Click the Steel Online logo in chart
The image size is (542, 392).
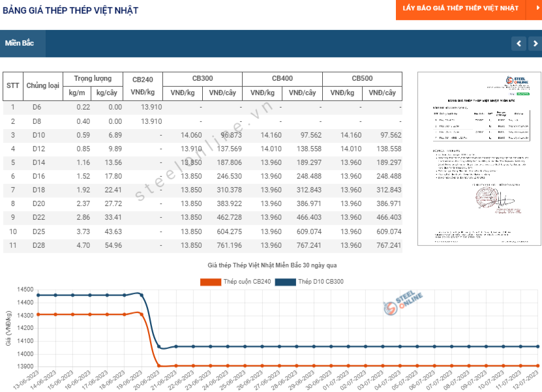tap(402, 303)
